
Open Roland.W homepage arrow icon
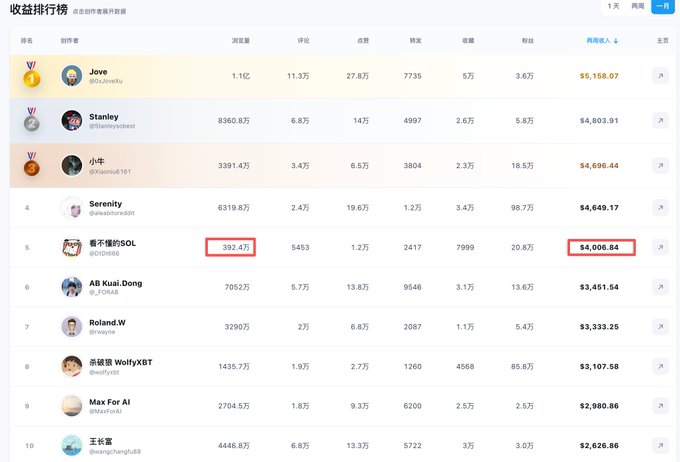pyautogui.click(x=660, y=327)
